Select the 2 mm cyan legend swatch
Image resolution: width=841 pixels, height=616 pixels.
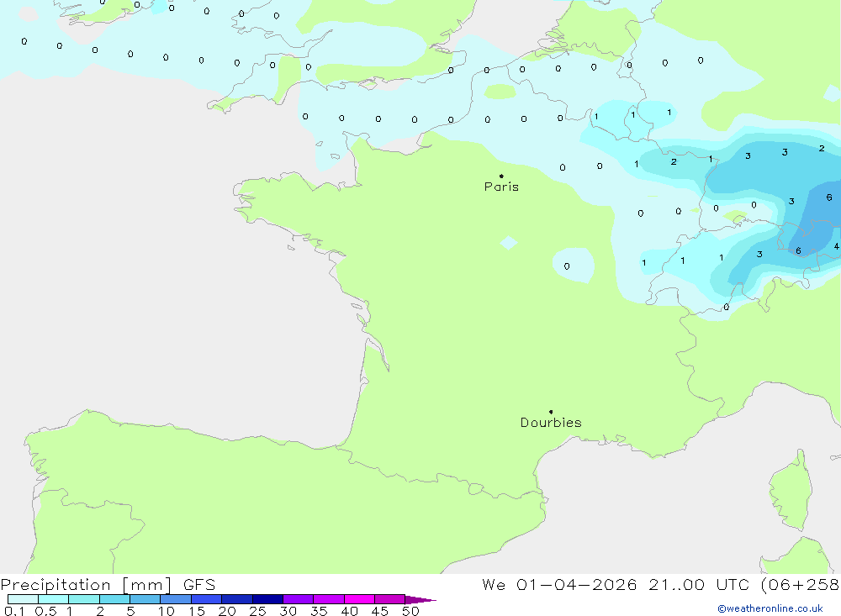point(114,599)
